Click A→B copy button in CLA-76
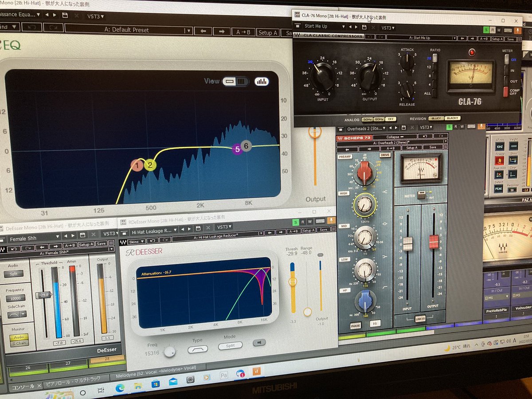This screenshot has width=532, height=399. [x=484, y=39]
